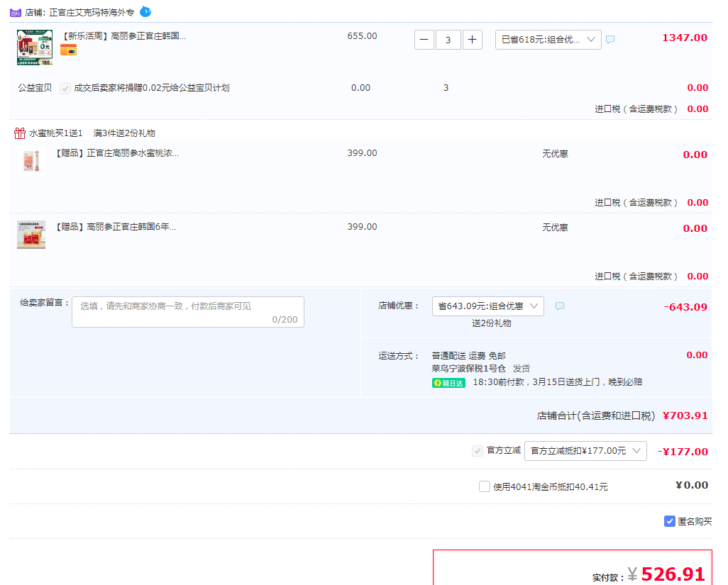
Task: Click the quantity field showing 3
Action: [x=448, y=40]
